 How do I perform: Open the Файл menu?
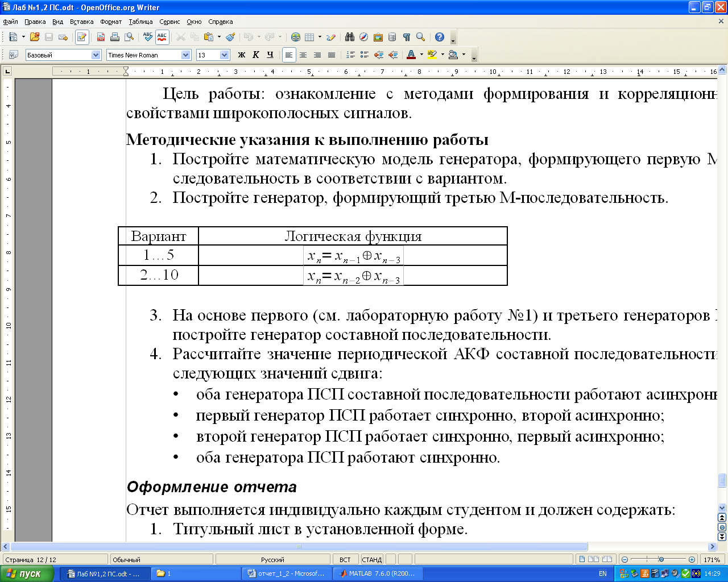[11, 22]
